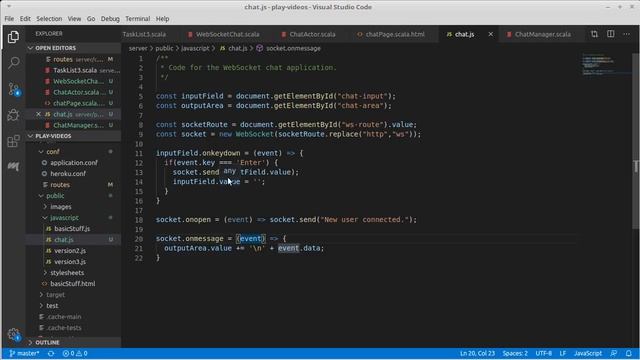Collapse the public folder
The image size is (640, 360).
point(73,196)
